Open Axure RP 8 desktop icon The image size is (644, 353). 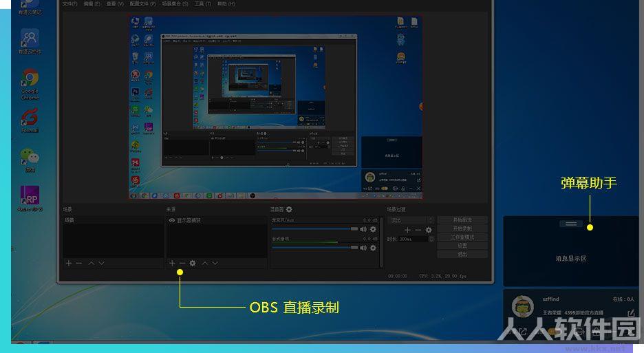pos(30,198)
